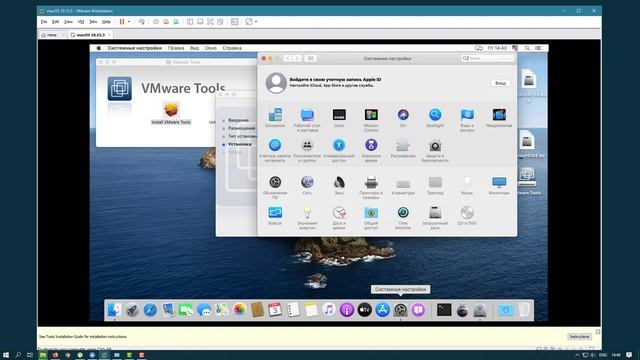The image size is (640, 360).
Task: Click the Windows Start button
Action: 6,355
